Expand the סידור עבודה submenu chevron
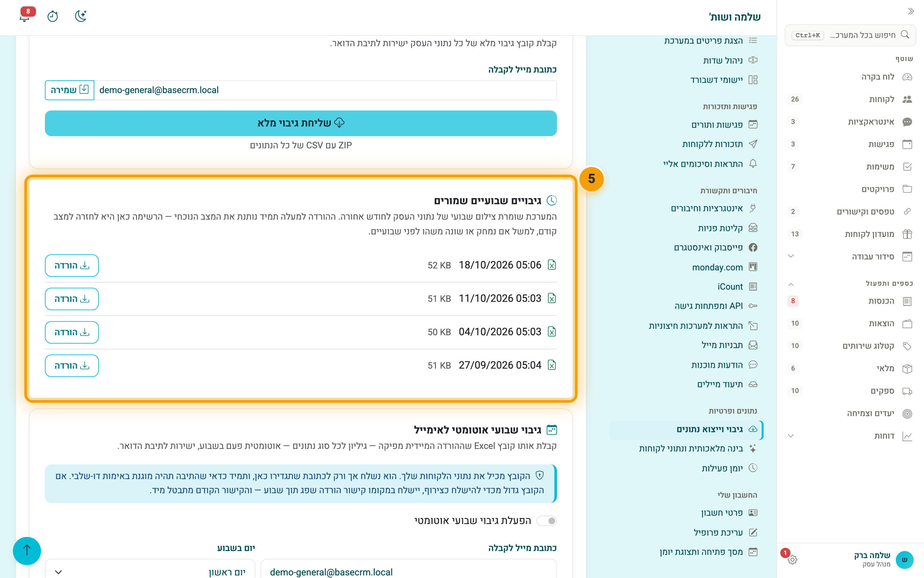The image size is (924, 578). click(x=791, y=257)
